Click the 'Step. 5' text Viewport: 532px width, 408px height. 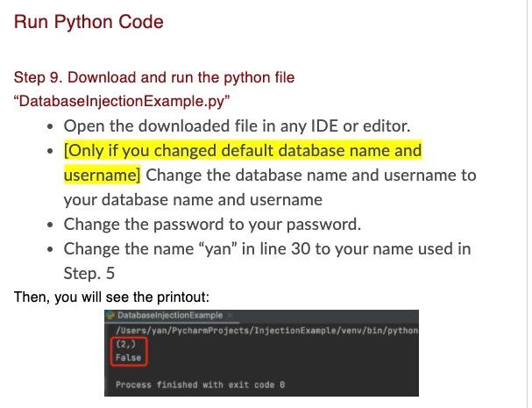pyautogui.click(x=89, y=273)
